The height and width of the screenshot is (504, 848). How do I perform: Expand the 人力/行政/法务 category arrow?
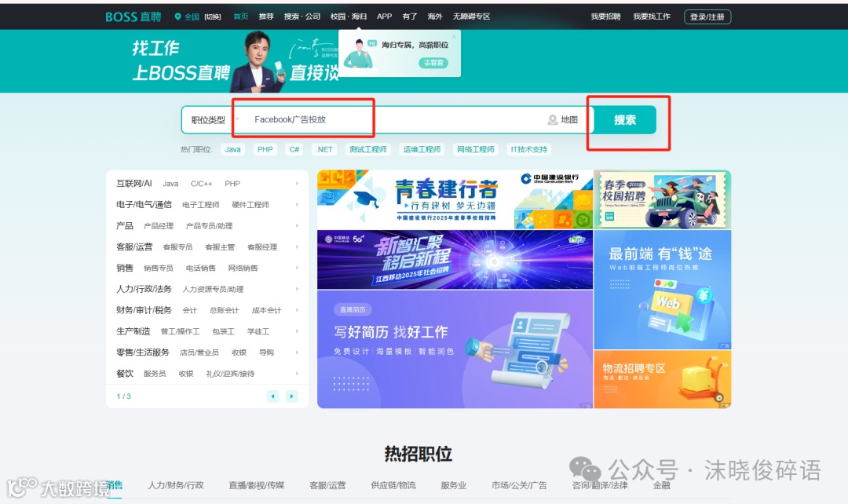point(297,290)
